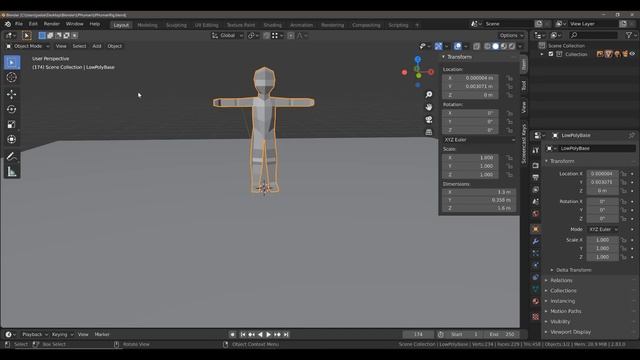Open the timeline Keying menu
The height and width of the screenshot is (360, 640).
[x=62, y=334]
